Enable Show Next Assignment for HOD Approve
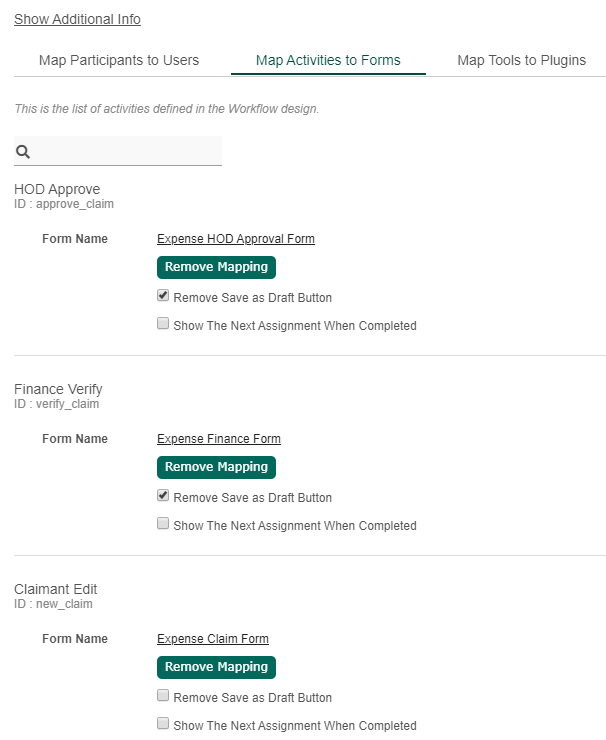This screenshot has width=606, height=740. (163, 324)
